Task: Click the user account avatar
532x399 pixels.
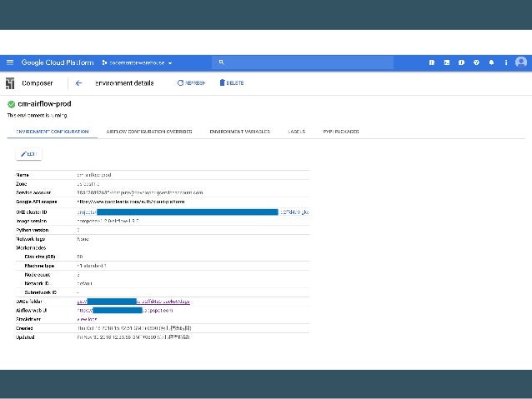Action: pyautogui.click(x=520, y=62)
